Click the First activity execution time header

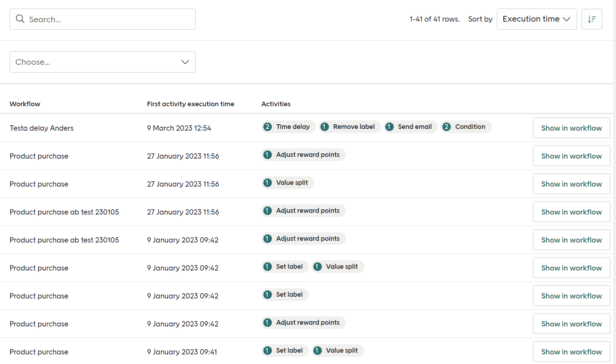click(x=190, y=104)
